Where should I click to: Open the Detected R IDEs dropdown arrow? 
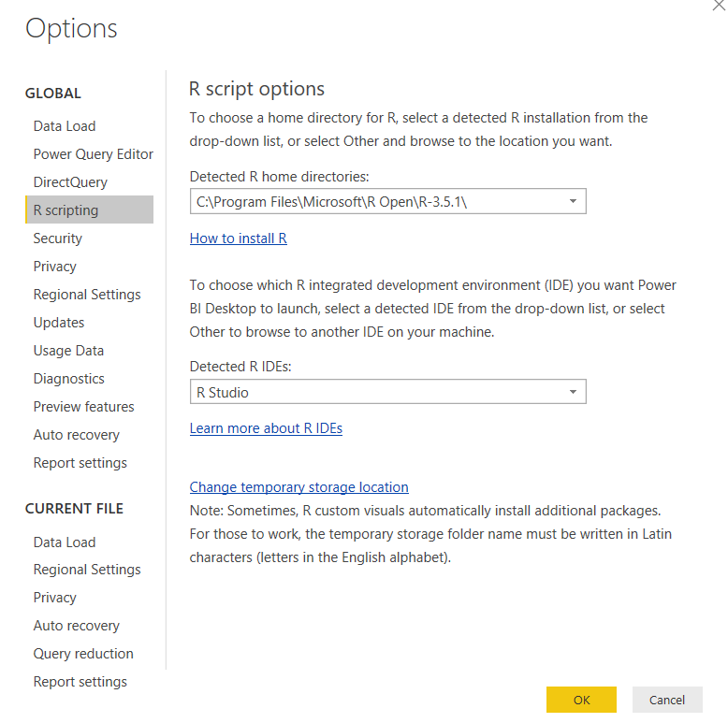click(573, 392)
